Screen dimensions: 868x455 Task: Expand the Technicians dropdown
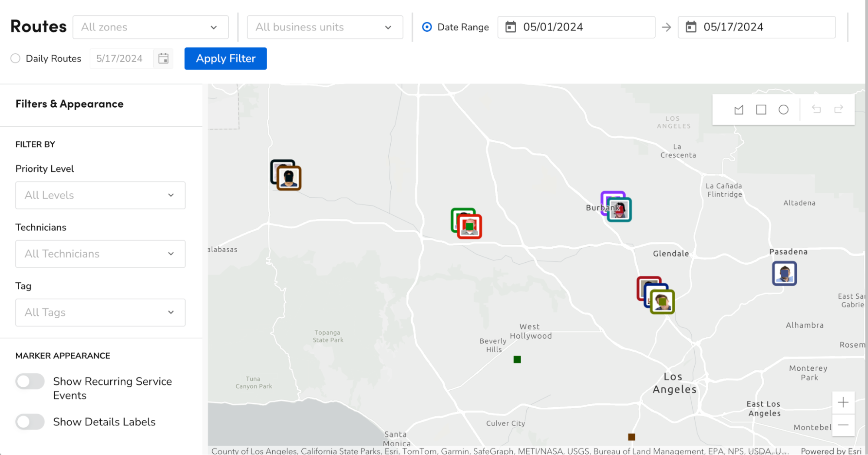coord(100,254)
